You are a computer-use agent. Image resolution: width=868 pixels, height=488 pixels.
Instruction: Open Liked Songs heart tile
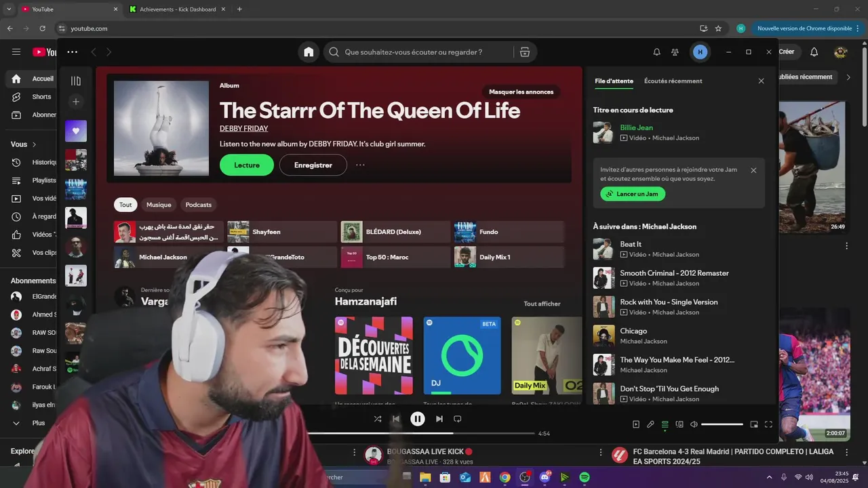pyautogui.click(x=76, y=131)
